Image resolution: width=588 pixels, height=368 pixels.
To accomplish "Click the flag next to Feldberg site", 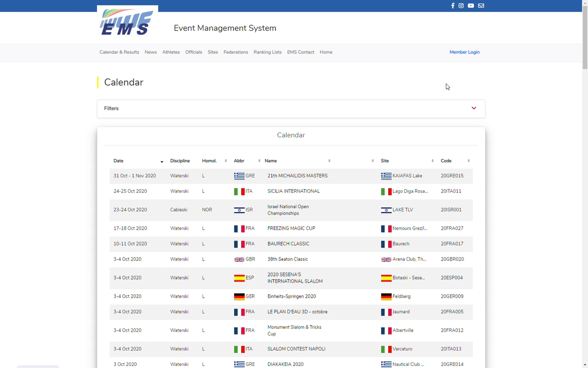I will pos(386,297).
